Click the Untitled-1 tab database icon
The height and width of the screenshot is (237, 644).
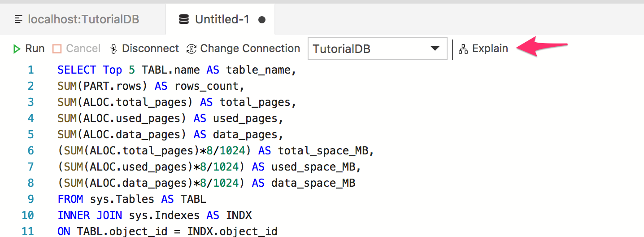coord(183,19)
